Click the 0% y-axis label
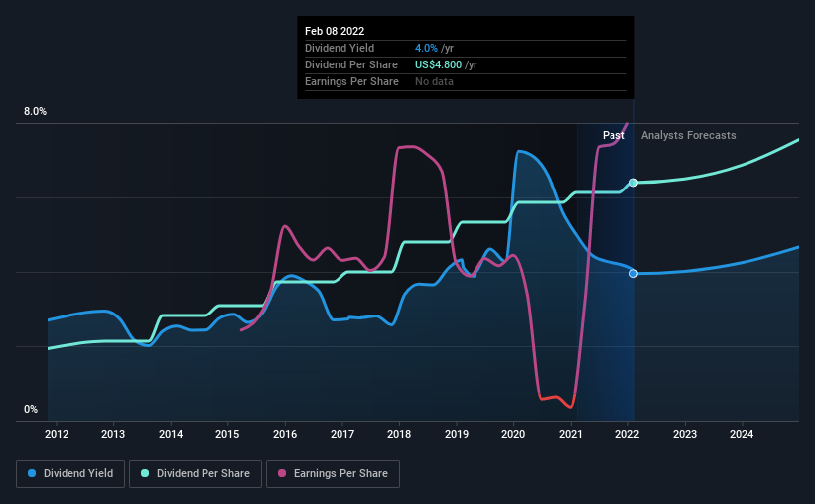Image resolution: width=815 pixels, height=504 pixels. coord(31,410)
